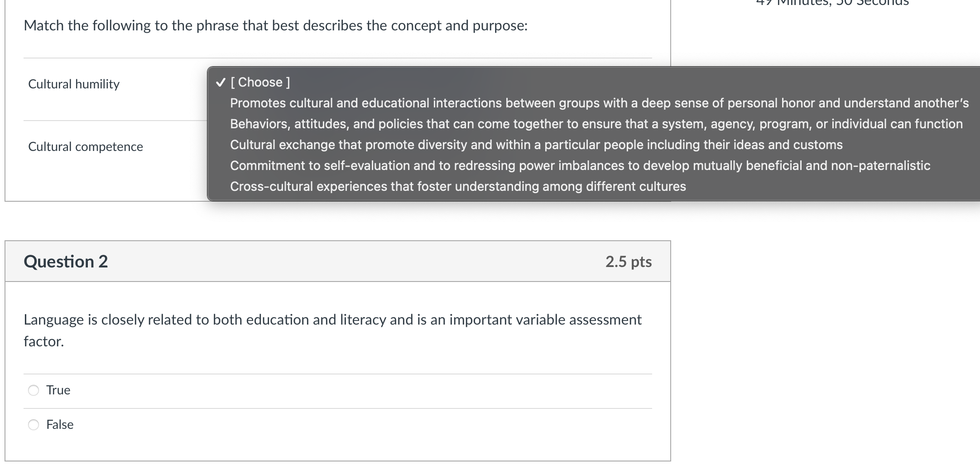Select 'Cross-cultural experiences that foster understanding' option
This screenshot has height=471, width=980.
(458, 187)
